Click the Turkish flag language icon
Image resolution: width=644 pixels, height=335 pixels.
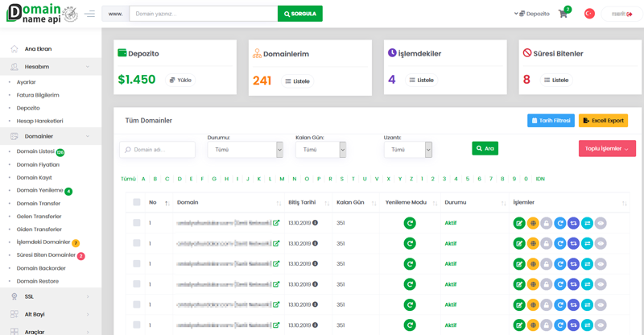pyautogui.click(x=589, y=14)
